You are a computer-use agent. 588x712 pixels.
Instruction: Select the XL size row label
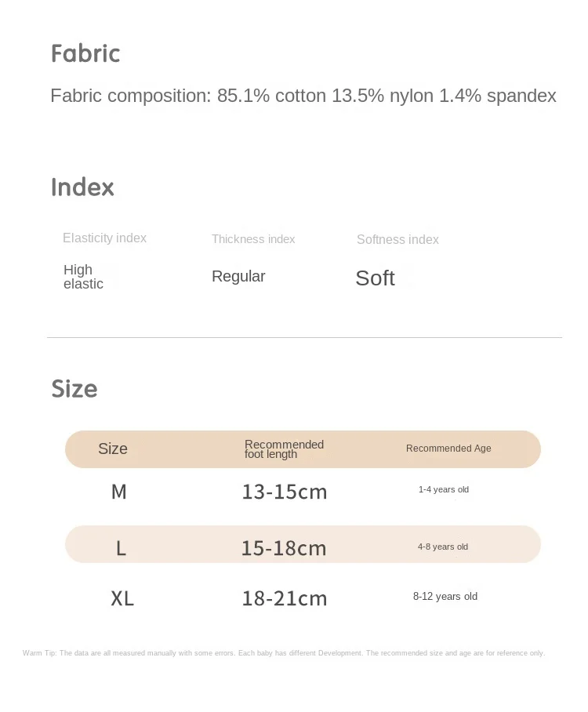(122, 599)
